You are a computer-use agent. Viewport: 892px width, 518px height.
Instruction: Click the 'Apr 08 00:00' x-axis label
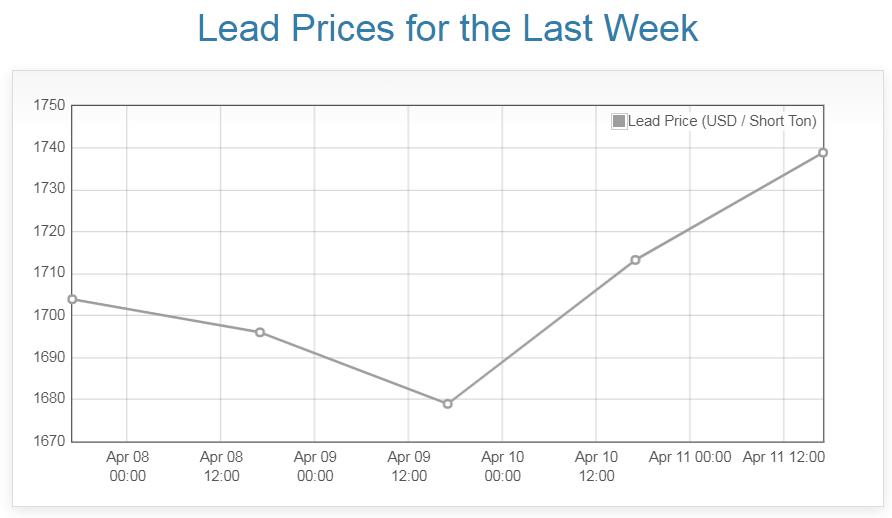click(127, 466)
